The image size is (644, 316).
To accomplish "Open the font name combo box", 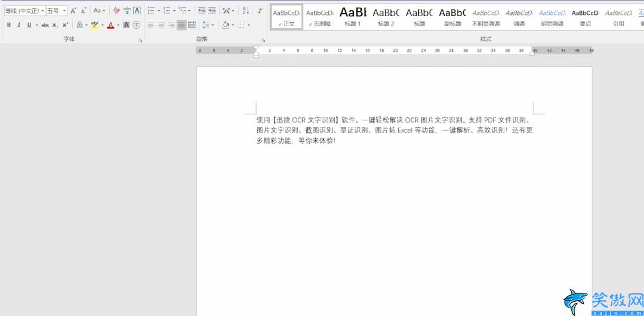I will coord(24,11).
